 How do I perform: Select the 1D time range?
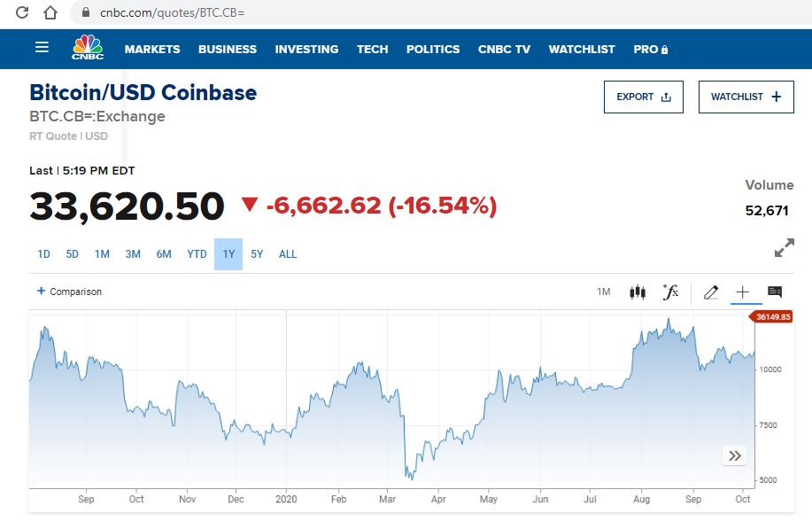[x=43, y=254]
